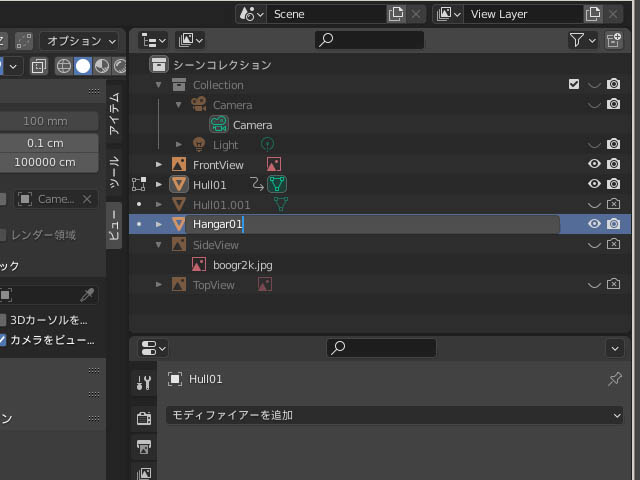Open the outliner filter dropdown
This screenshot has height=480, width=640.
coord(582,40)
